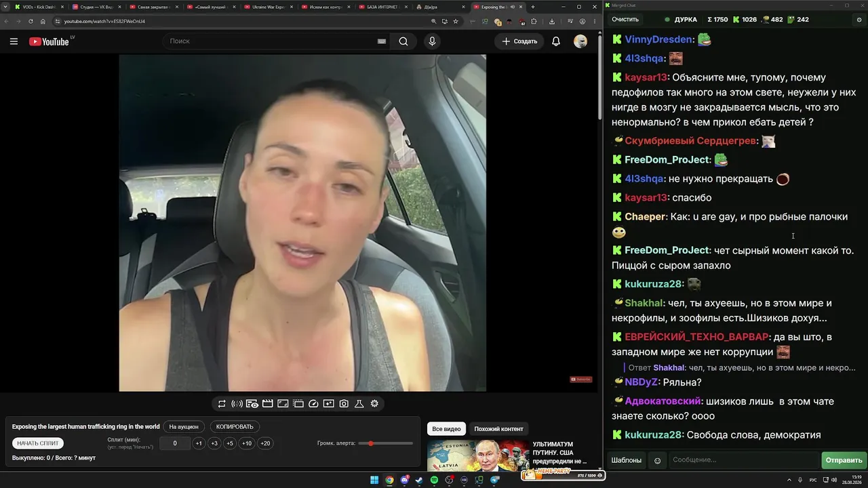Add 5 minutes to split with +5
The height and width of the screenshot is (488, 868).
point(230,443)
